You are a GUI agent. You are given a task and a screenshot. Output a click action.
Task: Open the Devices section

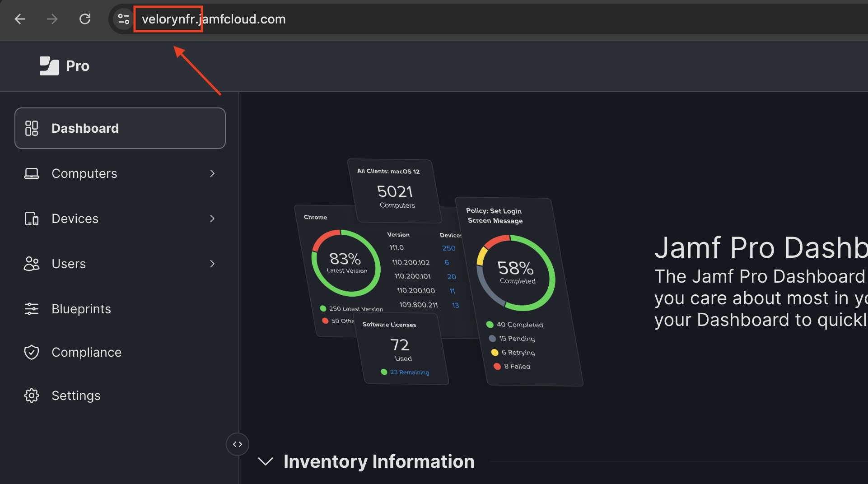click(x=120, y=219)
